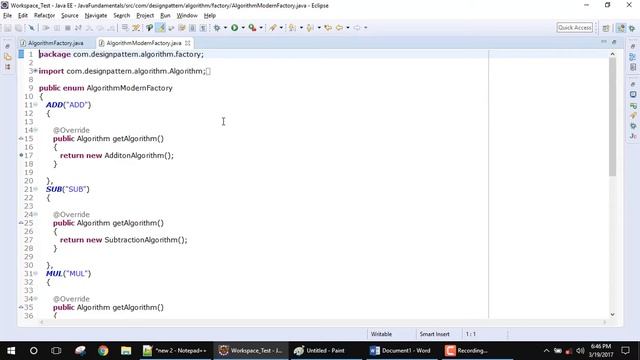
Task: Click the green Run button icon
Action: tap(235, 28)
